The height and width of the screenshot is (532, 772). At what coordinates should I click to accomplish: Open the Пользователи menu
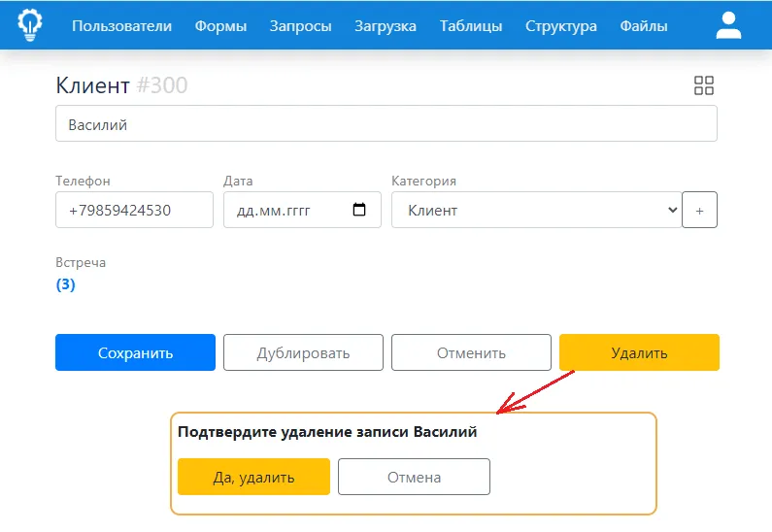(x=121, y=25)
